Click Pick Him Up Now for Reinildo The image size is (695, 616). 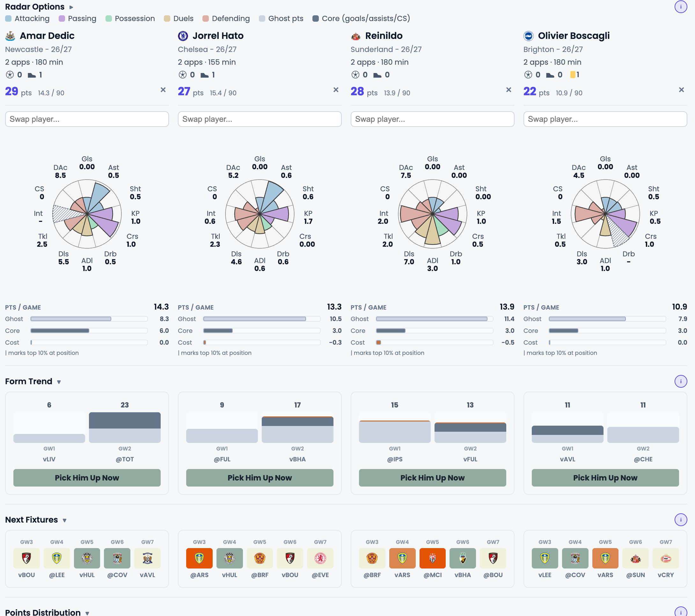tap(433, 478)
